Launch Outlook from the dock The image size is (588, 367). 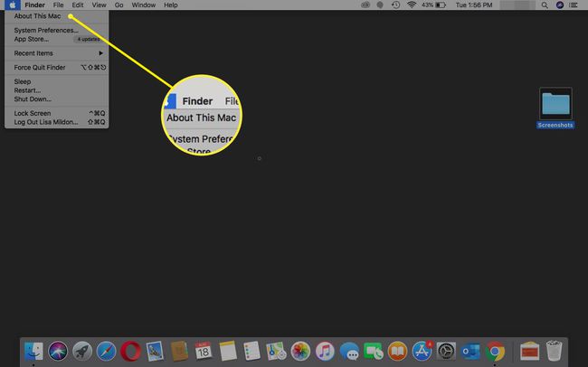pos(470,352)
